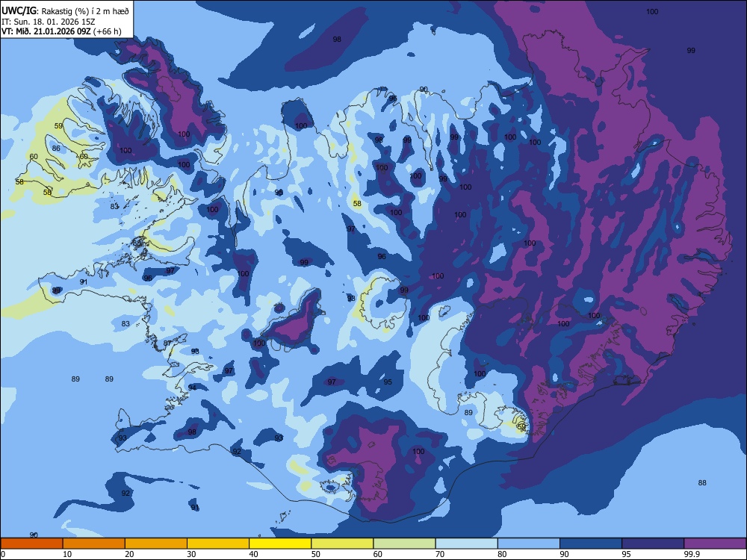Pick the light green 60–70 legend swatch
The height and width of the screenshot is (560, 747).
tap(404, 544)
